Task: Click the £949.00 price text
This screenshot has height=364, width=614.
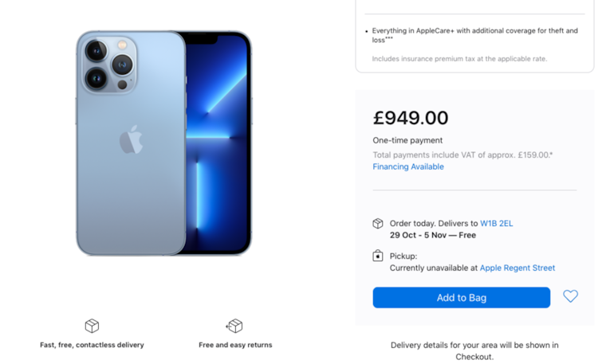Action: [x=411, y=118]
